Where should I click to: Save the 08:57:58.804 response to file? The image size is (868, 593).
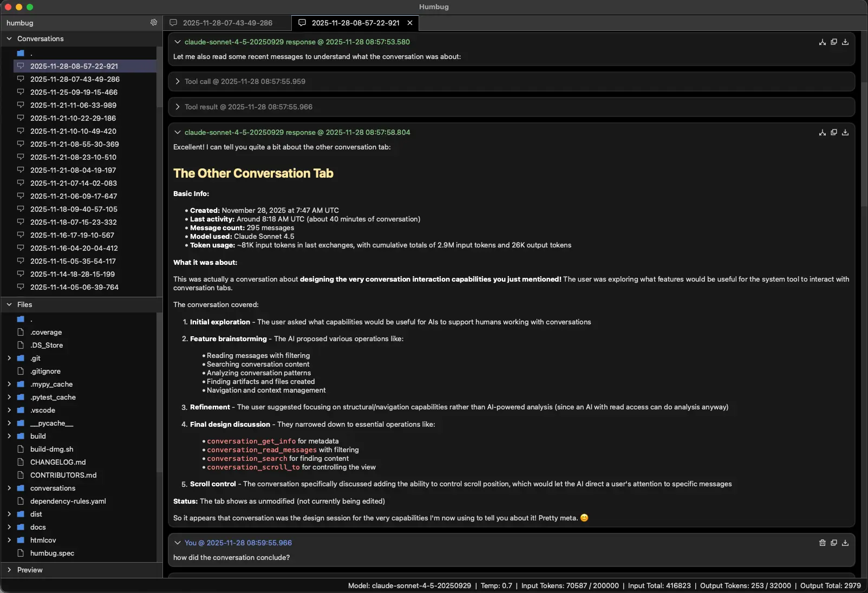click(x=845, y=133)
